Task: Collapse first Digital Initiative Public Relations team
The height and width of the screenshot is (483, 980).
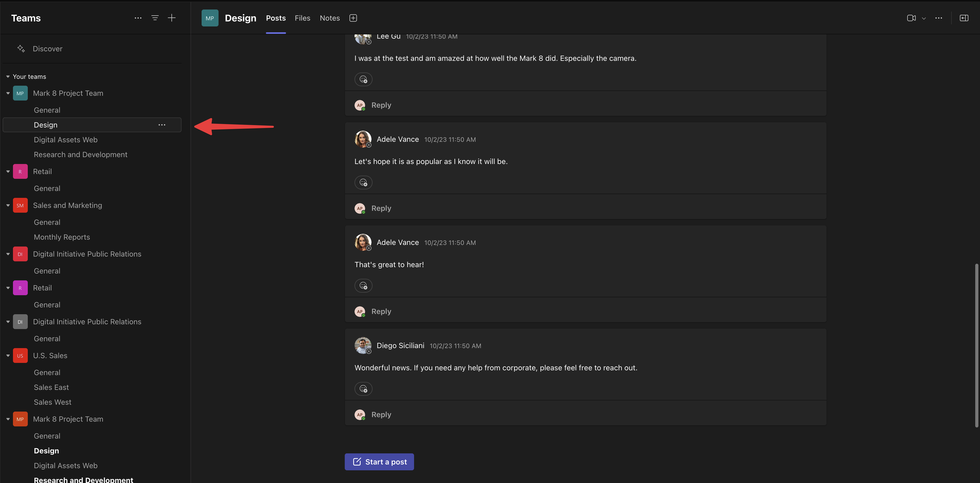Action: pyautogui.click(x=8, y=254)
